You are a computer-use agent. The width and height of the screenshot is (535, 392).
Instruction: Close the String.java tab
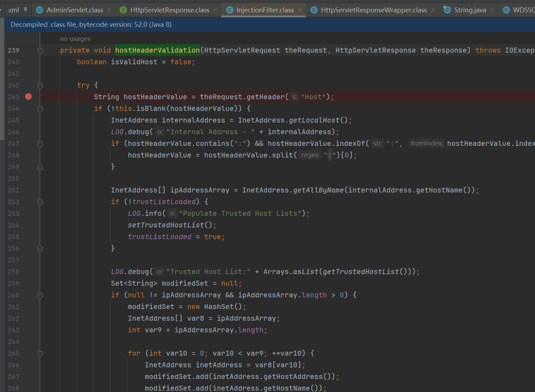click(492, 10)
